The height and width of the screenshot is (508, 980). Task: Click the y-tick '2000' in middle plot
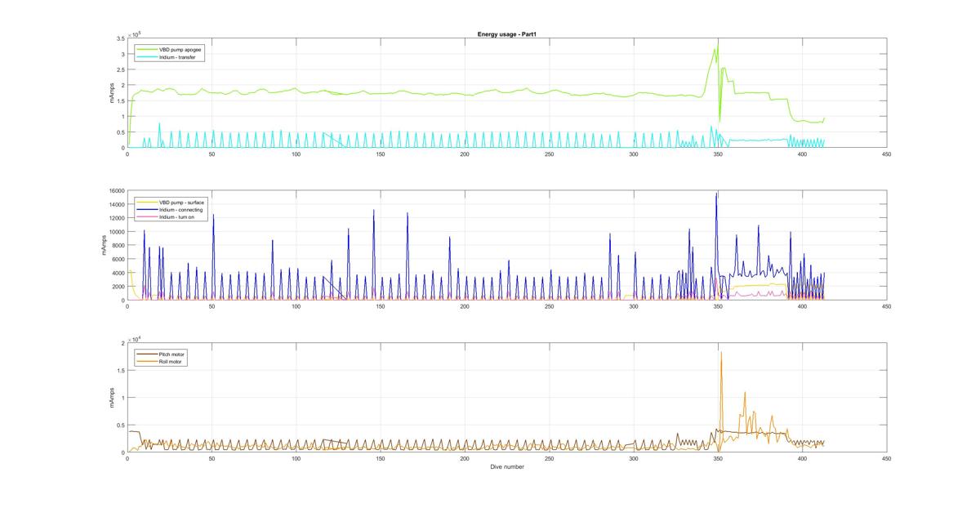118,287
